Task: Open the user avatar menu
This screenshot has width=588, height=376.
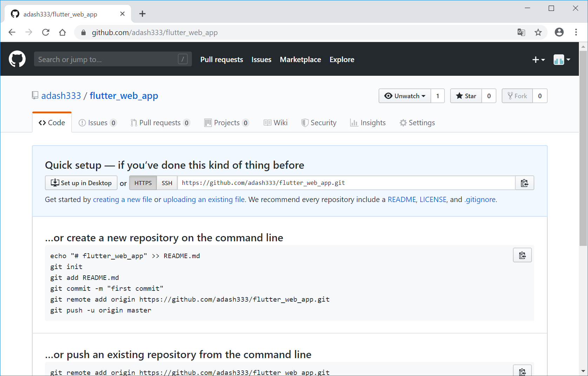Action: click(x=561, y=60)
